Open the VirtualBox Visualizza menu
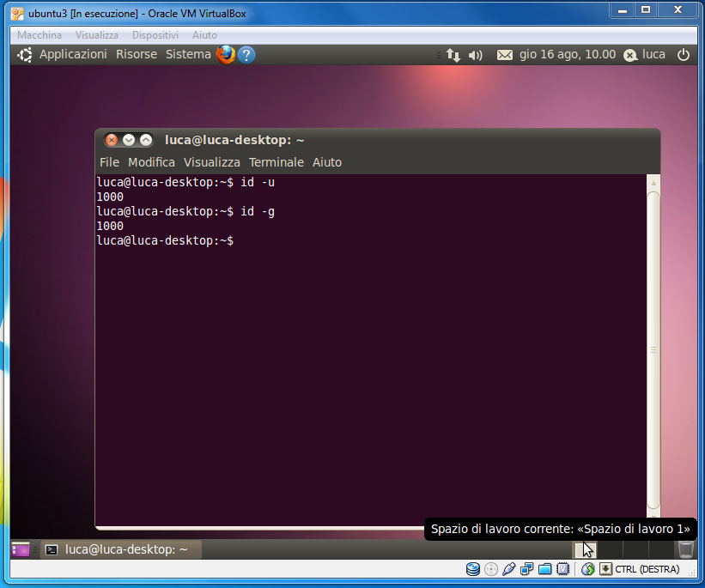 coord(97,35)
